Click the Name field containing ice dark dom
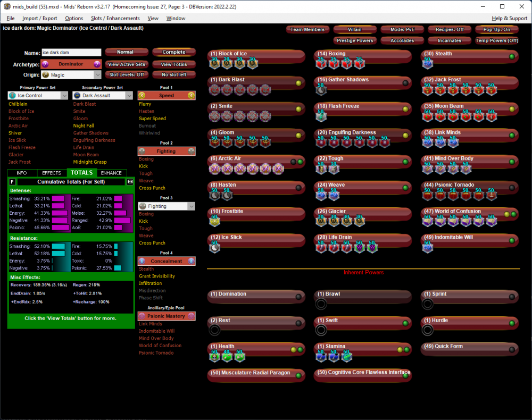532x420 pixels. click(x=71, y=53)
